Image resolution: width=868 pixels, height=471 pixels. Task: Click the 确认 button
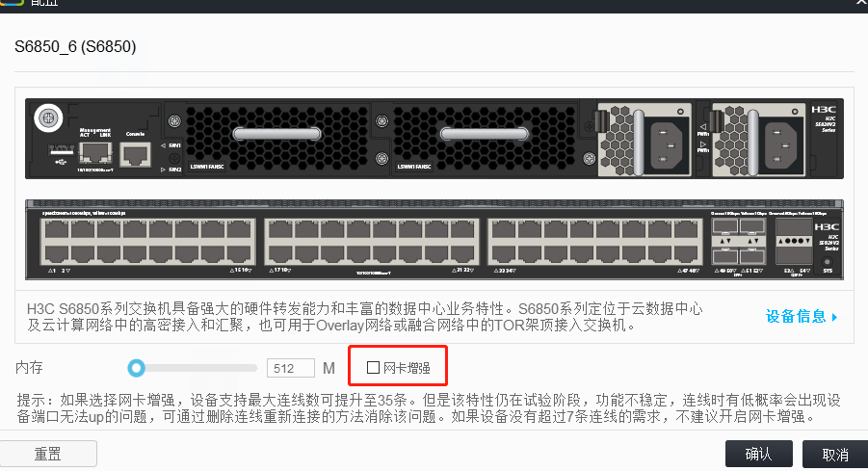(759, 454)
